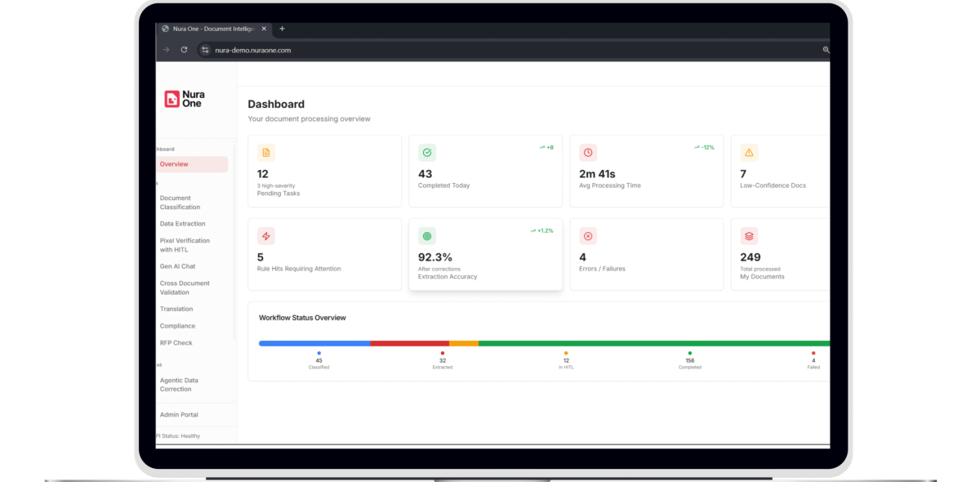Open Overview in the sidebar

(174, 164)
